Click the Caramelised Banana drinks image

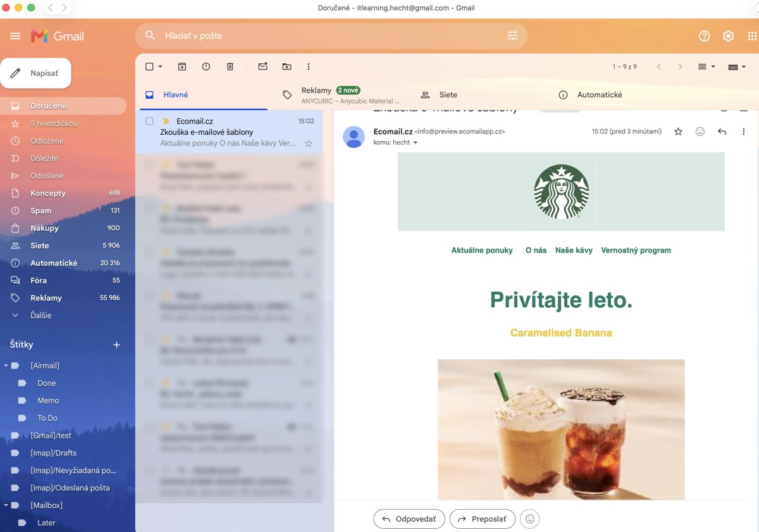point(561,430)
